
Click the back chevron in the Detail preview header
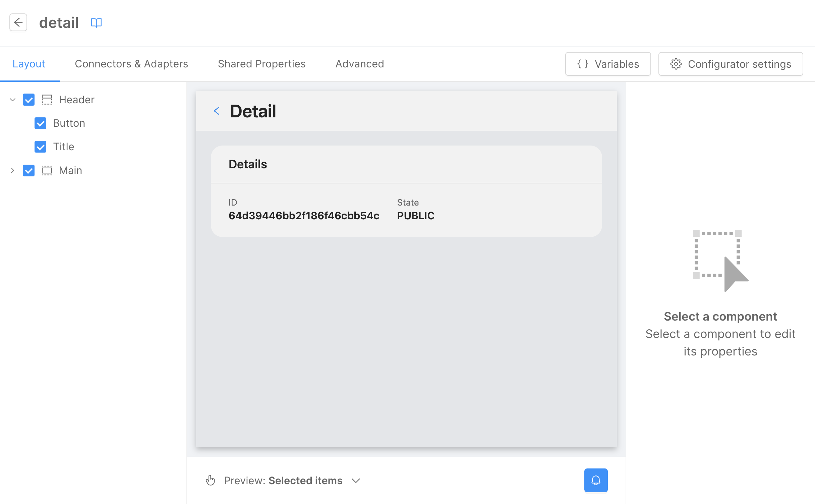(217, 111)
